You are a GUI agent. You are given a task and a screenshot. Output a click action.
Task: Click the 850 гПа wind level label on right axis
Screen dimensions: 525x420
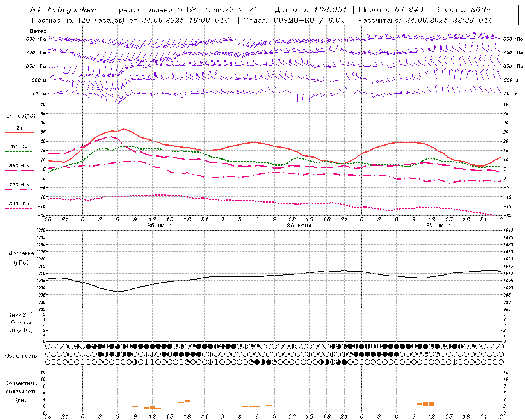tap(513, 66)
